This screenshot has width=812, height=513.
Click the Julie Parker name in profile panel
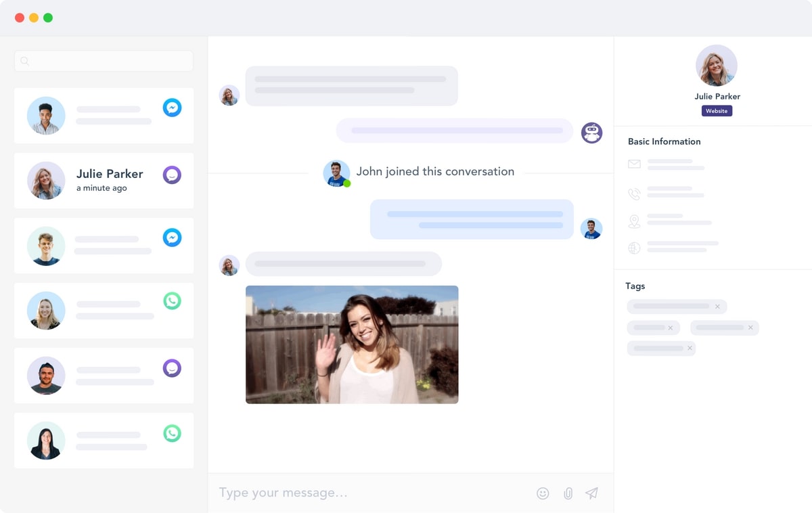tap(717, 96)
